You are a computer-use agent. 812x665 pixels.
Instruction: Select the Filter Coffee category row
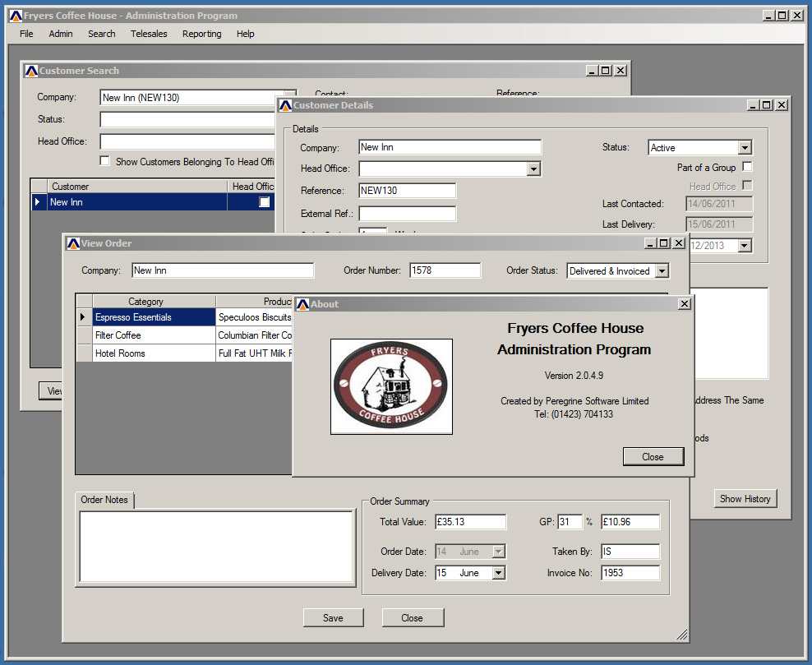154,335
